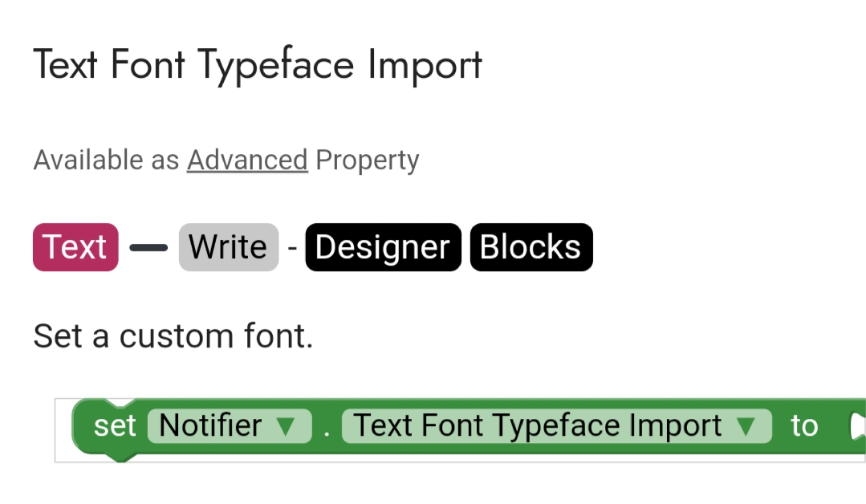866x504 pixels.
Task: Click the "Available as" text
Action: tap(106, 161)
